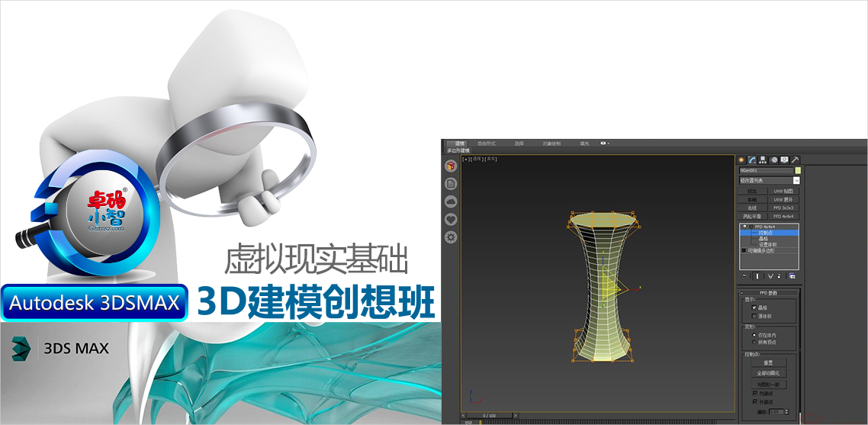Click the ribbon minimize toggle icon after 填充

[605, 143]
